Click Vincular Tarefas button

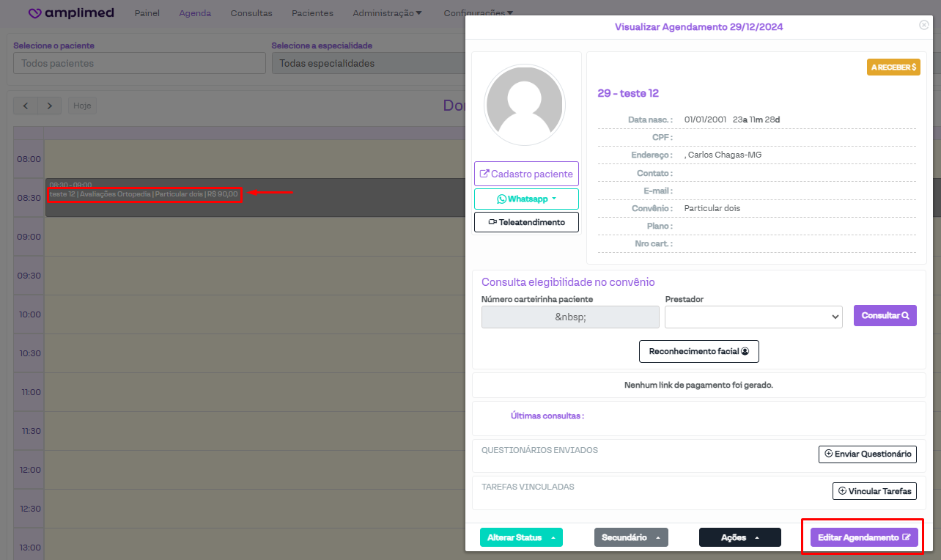pos(874,491)
